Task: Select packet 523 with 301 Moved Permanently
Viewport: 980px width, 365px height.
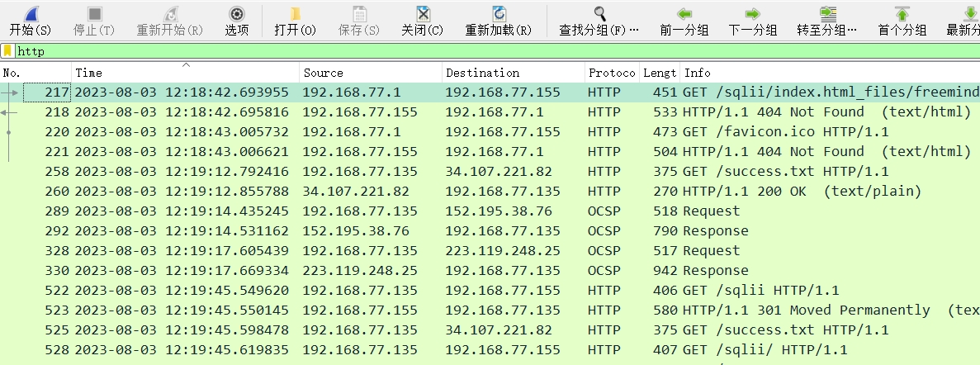Action: 490,310
